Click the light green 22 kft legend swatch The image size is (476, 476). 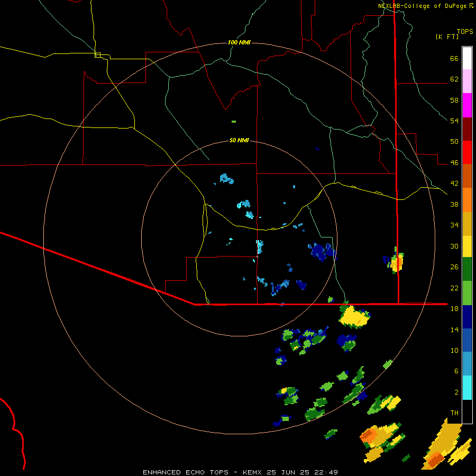tap(467, 292)
